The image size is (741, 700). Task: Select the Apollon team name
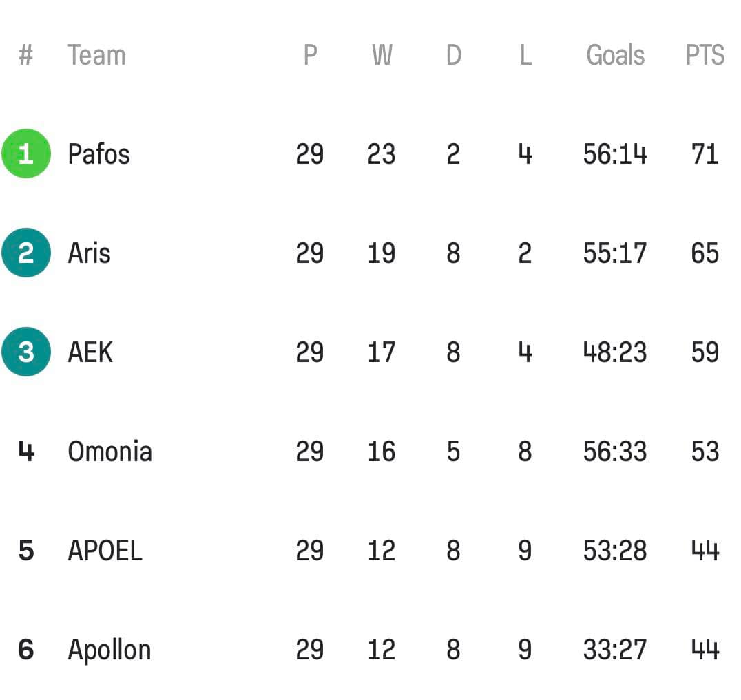[109, 651]
